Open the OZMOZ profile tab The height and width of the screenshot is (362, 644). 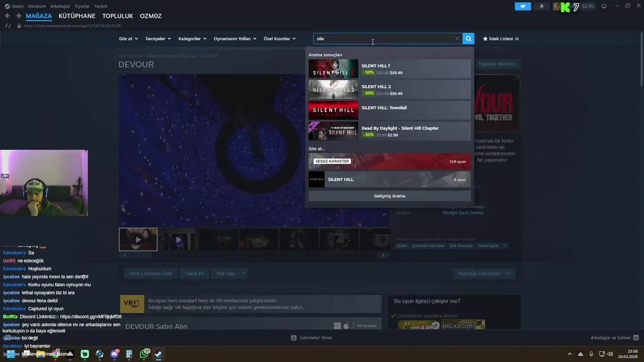pyautogui.click(x=150, y=16)
